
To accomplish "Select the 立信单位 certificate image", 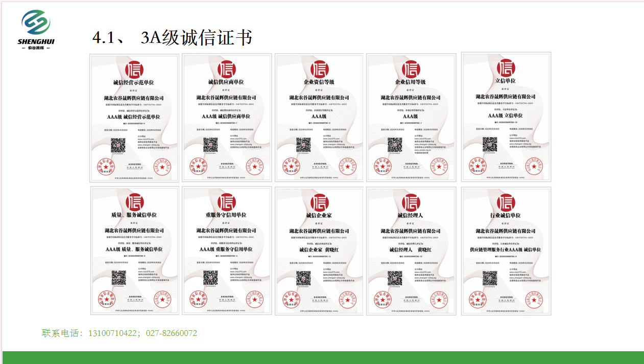I will (506, 117).
